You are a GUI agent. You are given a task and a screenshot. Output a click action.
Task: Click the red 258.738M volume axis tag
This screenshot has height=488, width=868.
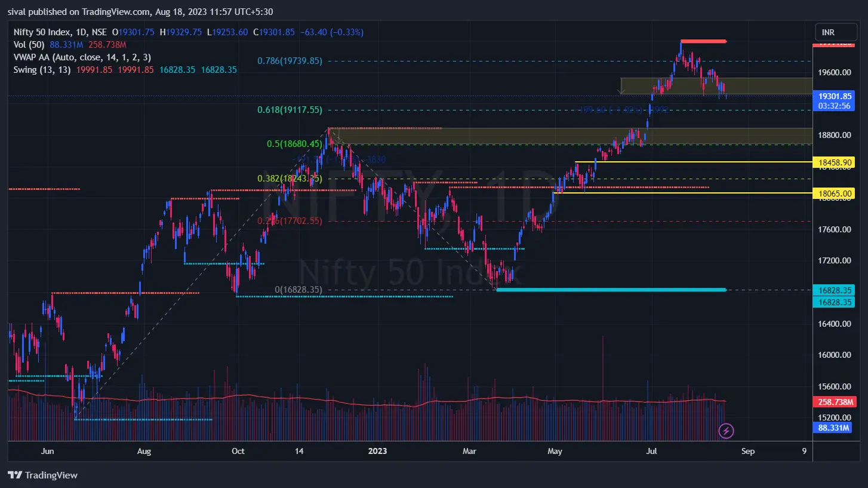[835, 403]
